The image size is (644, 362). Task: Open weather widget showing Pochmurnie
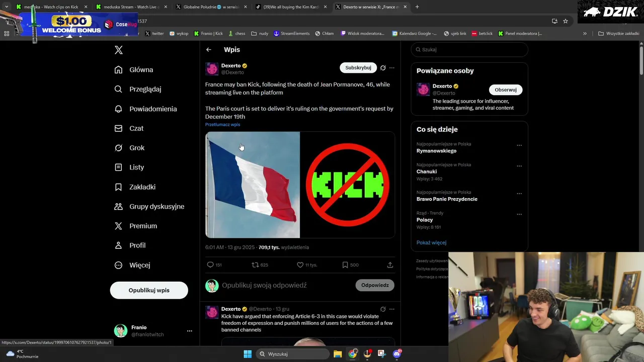pyautogui.click(x=23, y=354)
